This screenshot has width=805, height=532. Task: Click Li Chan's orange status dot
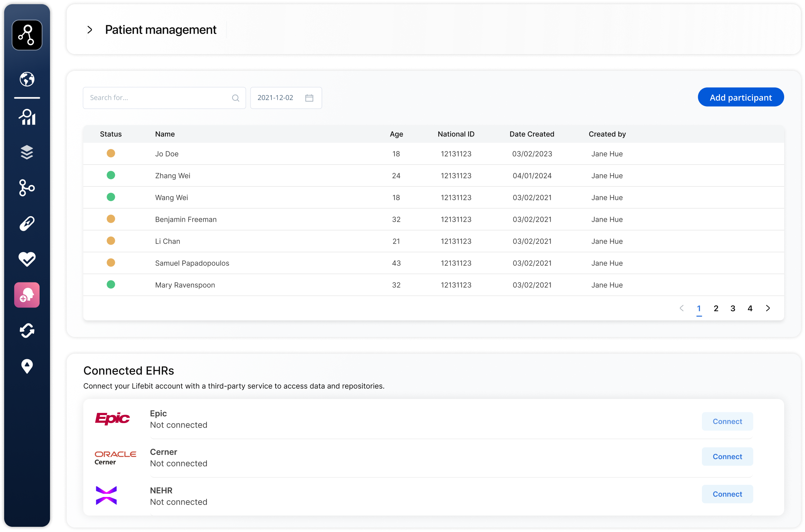coord(111,240)
